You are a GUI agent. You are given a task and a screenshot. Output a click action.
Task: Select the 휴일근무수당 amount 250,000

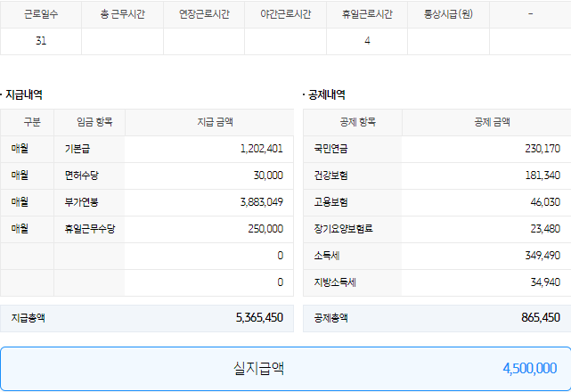tap(265, 230)
